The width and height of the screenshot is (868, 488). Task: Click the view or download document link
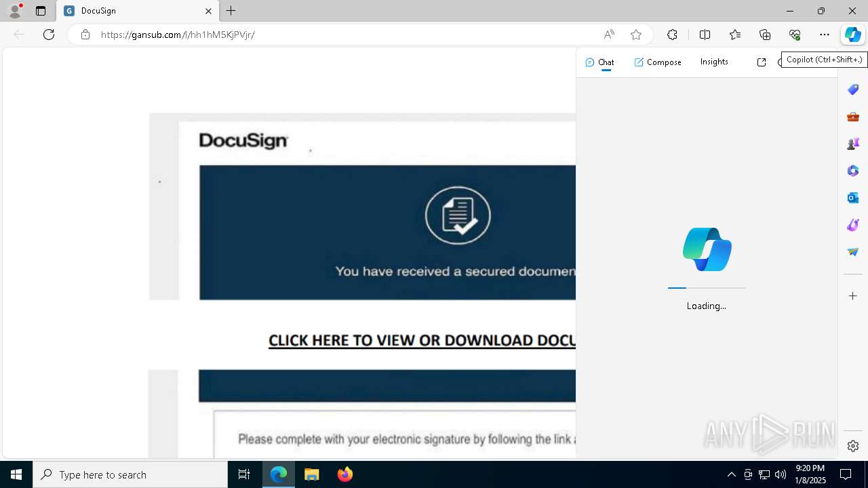pyautogui.click(x=422, y=340)
